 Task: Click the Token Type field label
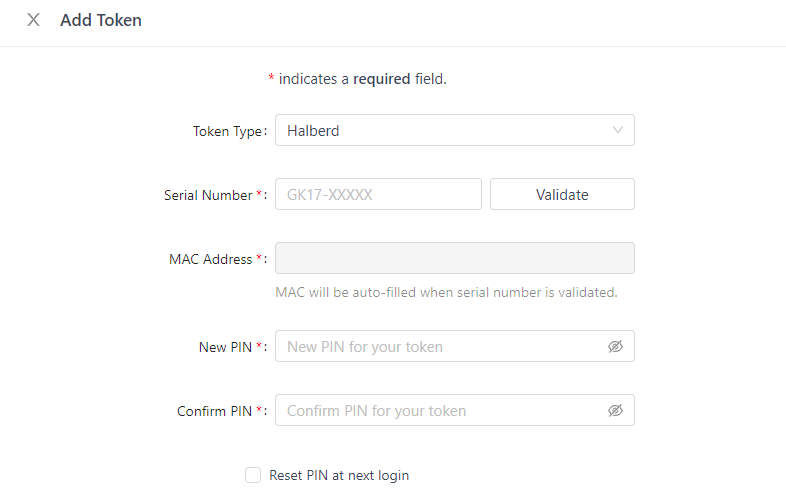coord(228,131)
